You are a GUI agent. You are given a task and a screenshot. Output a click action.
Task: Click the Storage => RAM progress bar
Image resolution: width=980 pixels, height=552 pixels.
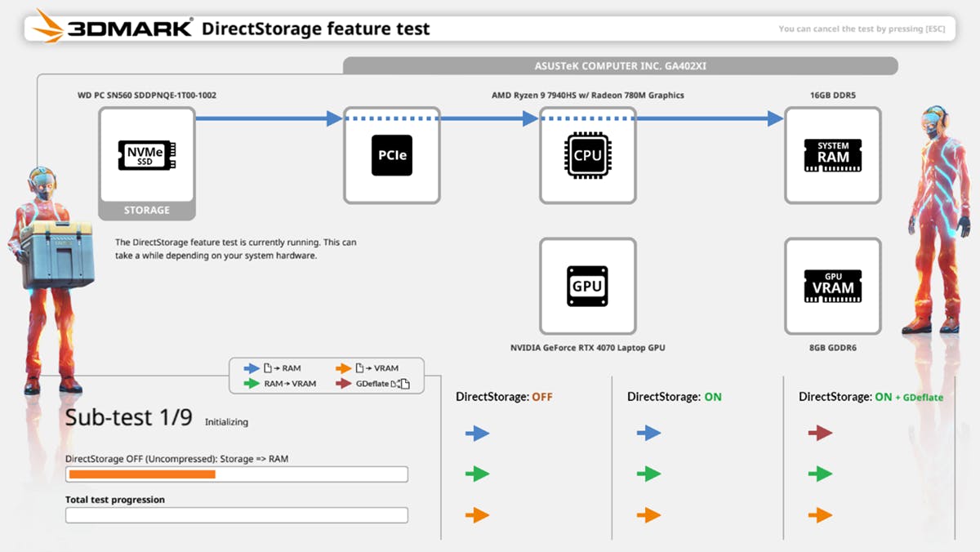(236, 474)
